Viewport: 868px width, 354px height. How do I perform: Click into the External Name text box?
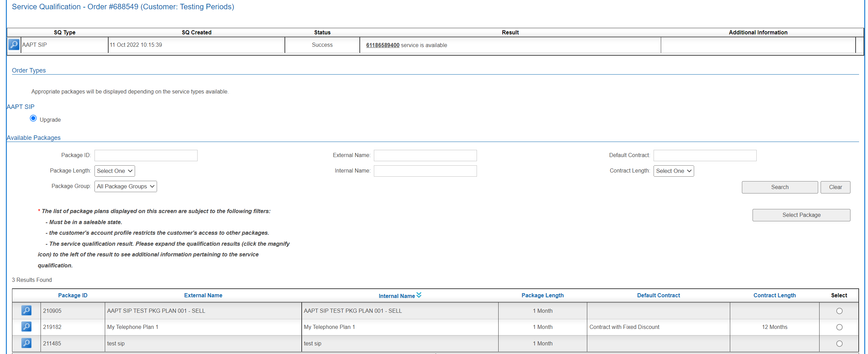coord(425,156)
